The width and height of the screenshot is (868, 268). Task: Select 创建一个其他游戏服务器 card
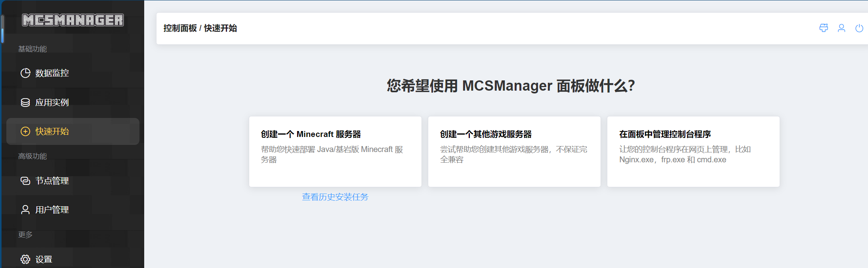tap(514, 151)
